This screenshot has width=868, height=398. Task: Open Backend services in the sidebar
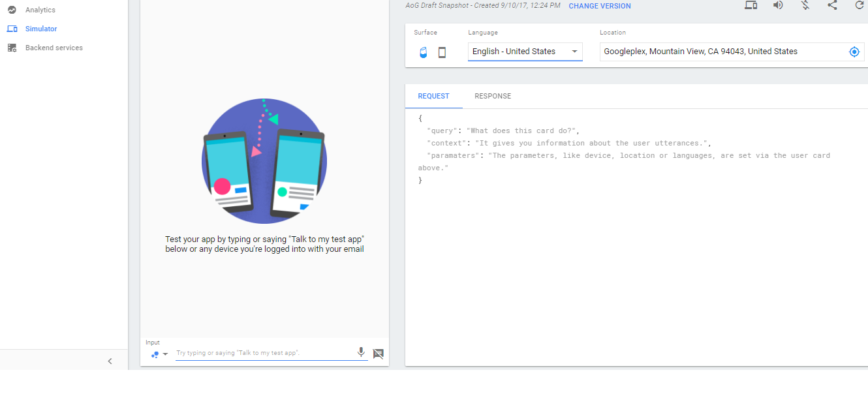[x=54, y=48]
